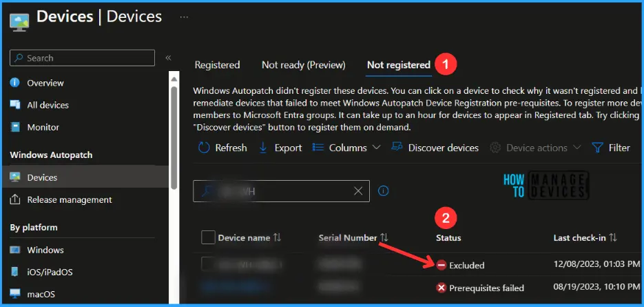The width and height of the screenshot is (644, 307).
Task: Sort by Device name column
Action: point(249,238)
